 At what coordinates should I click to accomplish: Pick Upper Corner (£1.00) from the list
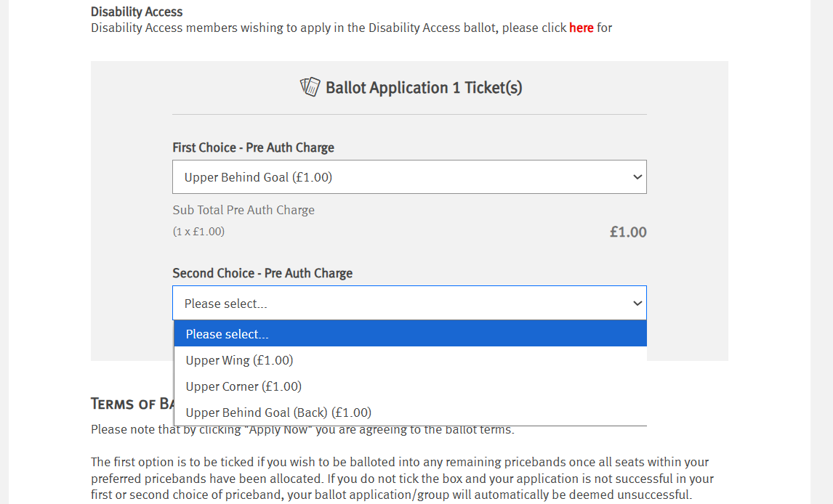click(x=244, y=386)
